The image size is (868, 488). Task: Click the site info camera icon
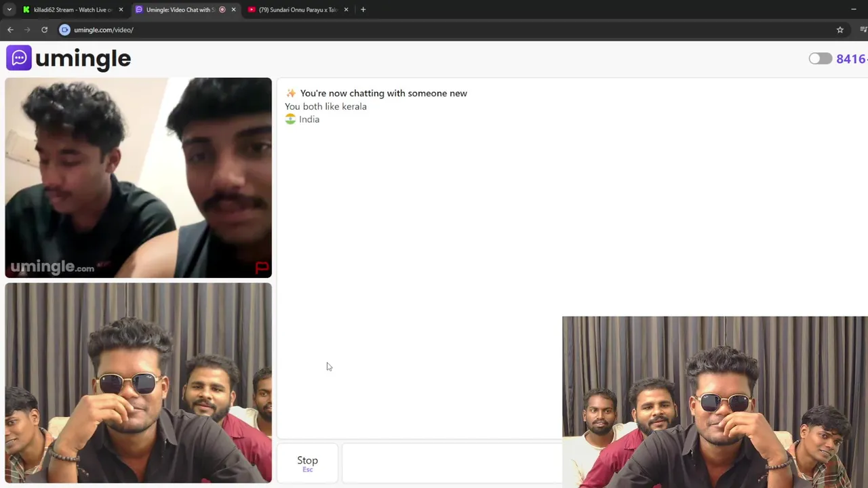pyautogui.click(x=64, y=30)
